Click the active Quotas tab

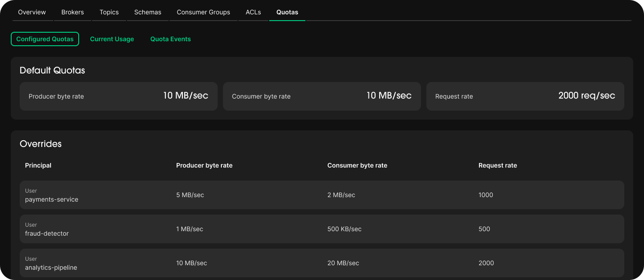point(287,12)
